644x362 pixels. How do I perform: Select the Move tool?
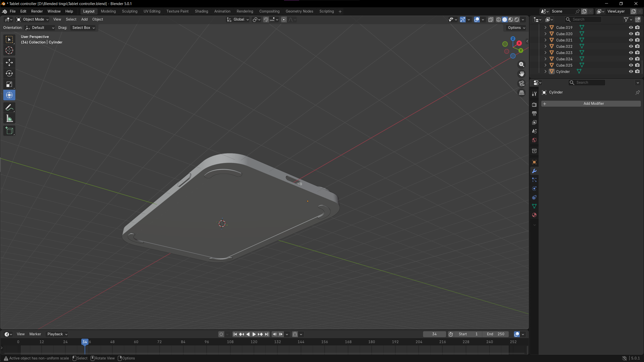tap(9, 62)
